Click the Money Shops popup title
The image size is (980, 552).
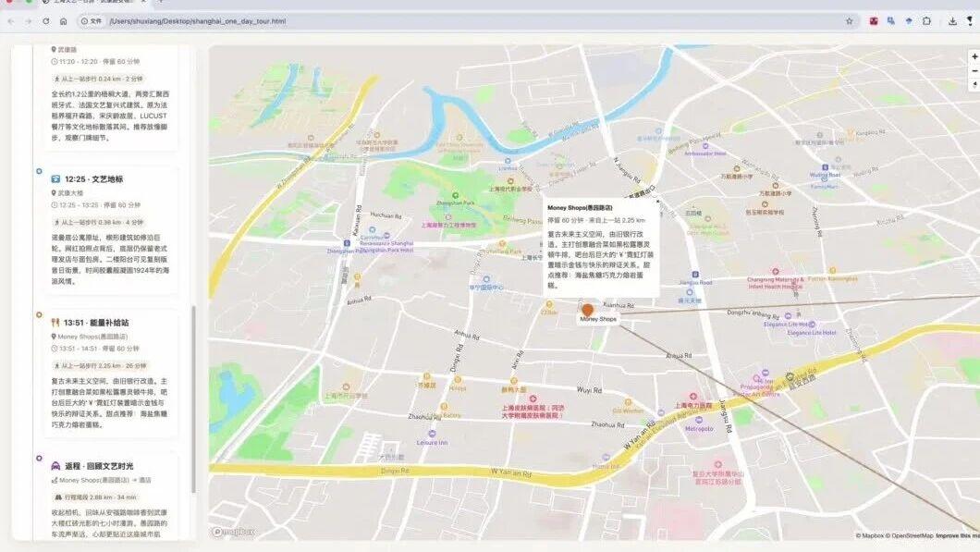pos(580,207)
